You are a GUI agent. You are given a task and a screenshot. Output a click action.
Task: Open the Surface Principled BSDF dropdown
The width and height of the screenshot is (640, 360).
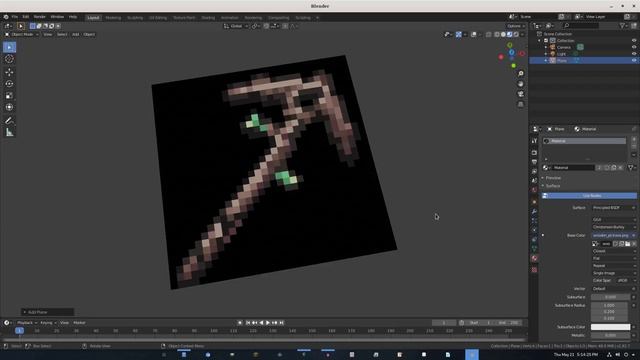click(x=613, y=208)
